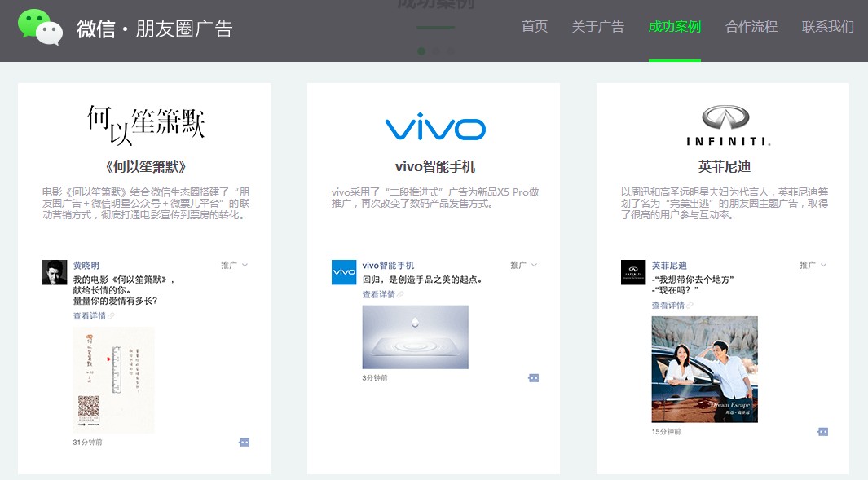Click the 英菲尼迪 post avatar
This screenshot has width=868, height=480.
(633, 272)
